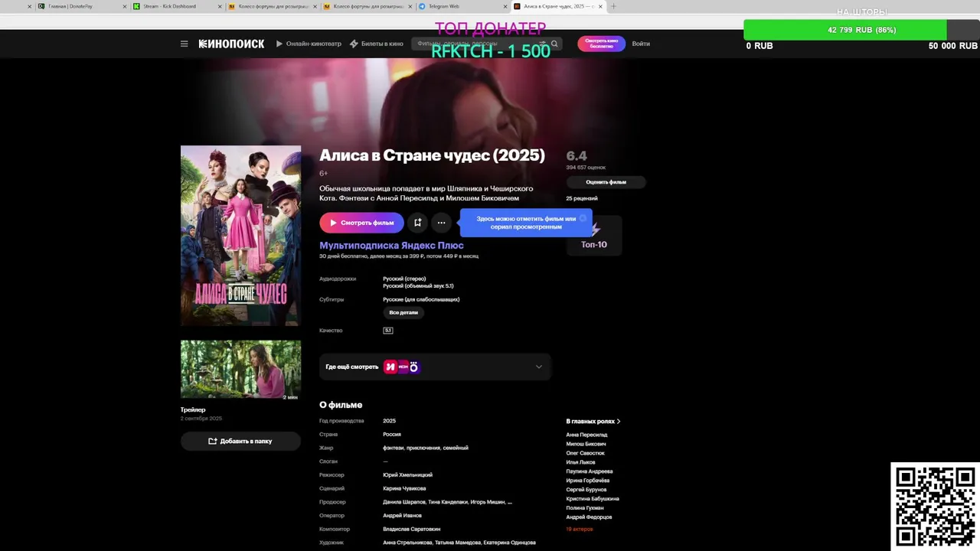Open a new browser tab
This screenshot has height=551, width=980.
613,6
